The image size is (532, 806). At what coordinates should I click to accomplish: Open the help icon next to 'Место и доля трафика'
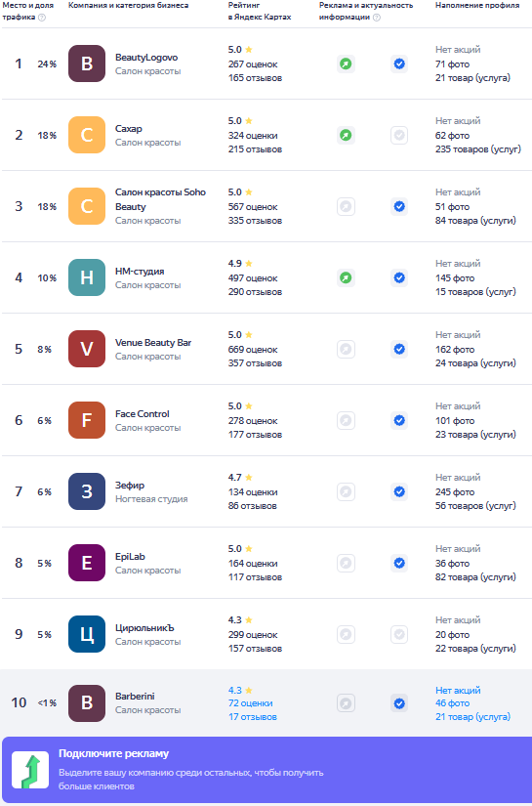tap(42, 17)
